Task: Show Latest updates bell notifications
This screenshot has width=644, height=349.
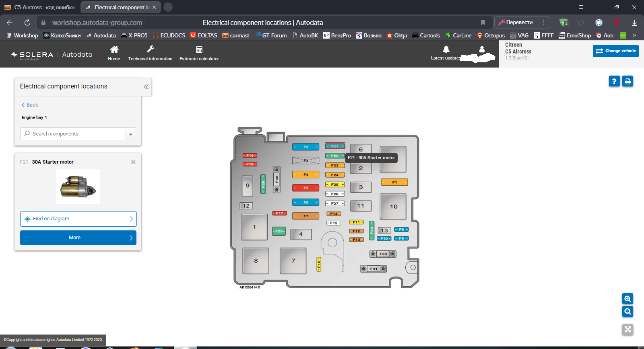Action: [x=446, y=53]
